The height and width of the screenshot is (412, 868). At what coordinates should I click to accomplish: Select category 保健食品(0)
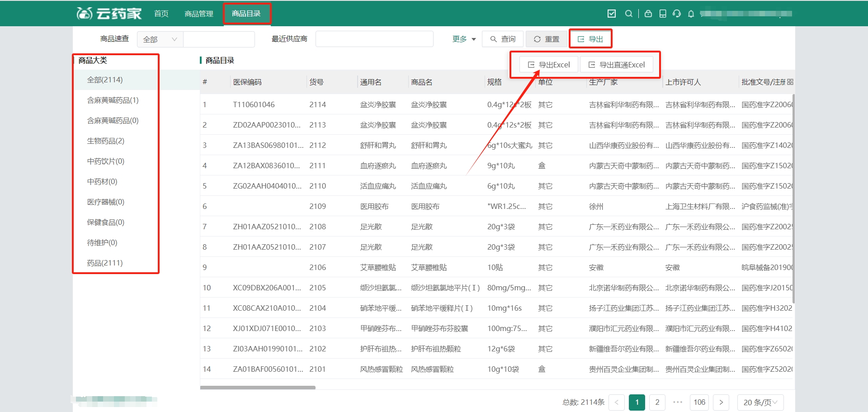click(105, 222)
